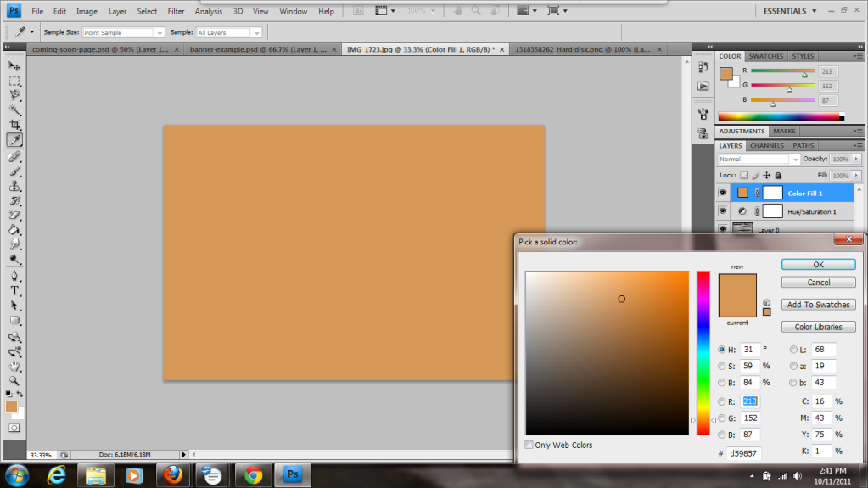Enable Only Web Colors checkbox
The height and width of the screenshot is (488, 868).
click(529, 445)
